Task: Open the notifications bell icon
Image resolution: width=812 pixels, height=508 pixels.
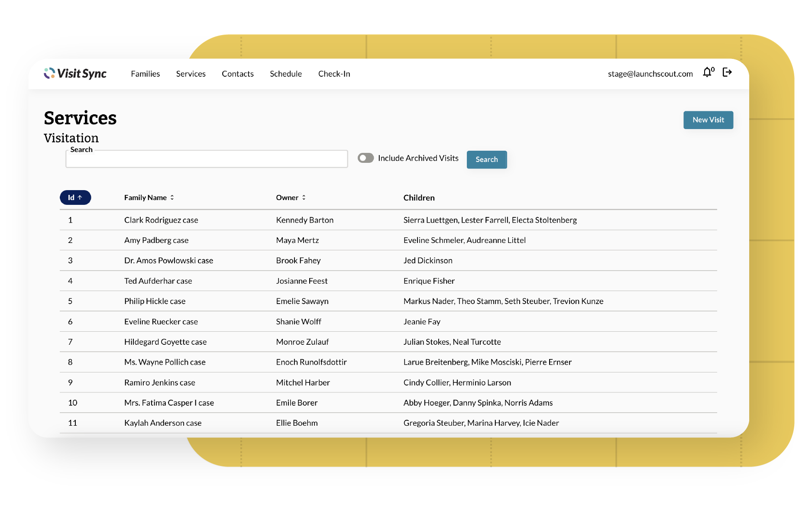Action: (x=707, y=72)
